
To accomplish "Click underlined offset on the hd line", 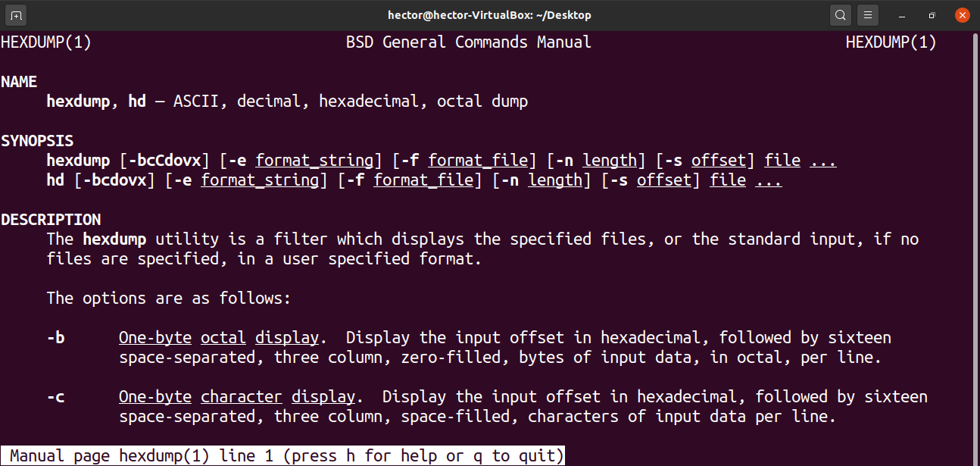I will [x=663, y=180].
